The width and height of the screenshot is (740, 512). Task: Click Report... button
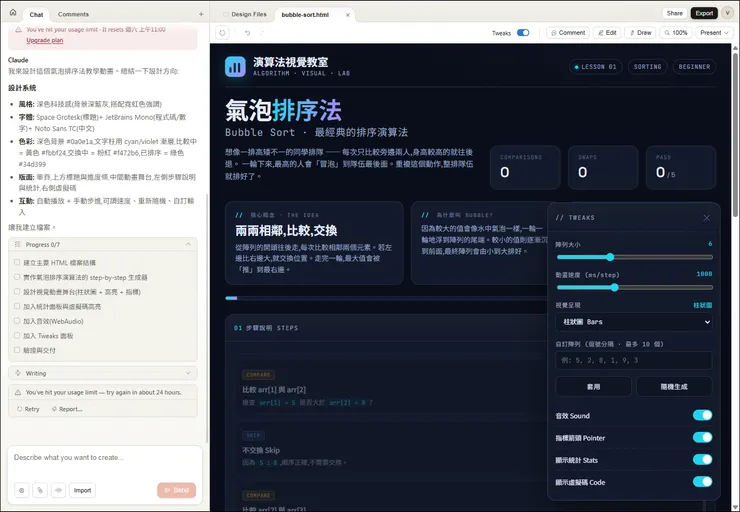67,409
